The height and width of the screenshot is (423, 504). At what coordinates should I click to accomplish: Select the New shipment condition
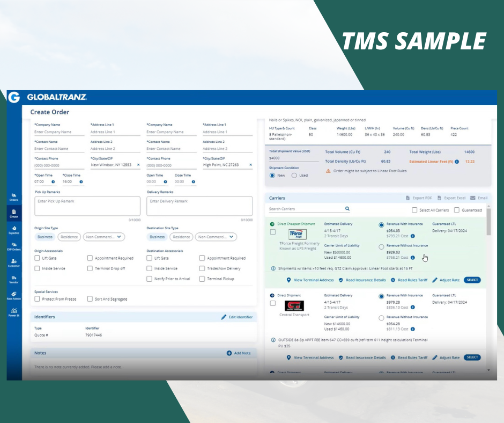coord(272,176)
